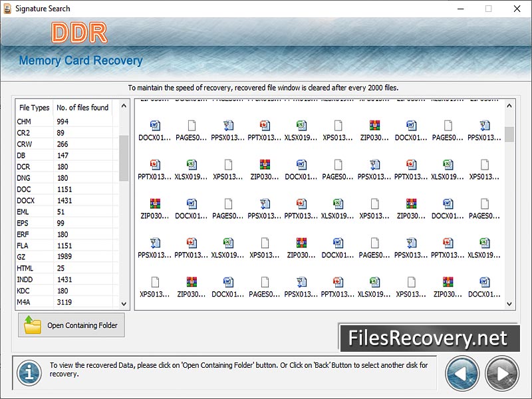Click the folder icon on Open Containing Folder
The height and width of the screenshot is (399, 532).
[x=31, y=325]
